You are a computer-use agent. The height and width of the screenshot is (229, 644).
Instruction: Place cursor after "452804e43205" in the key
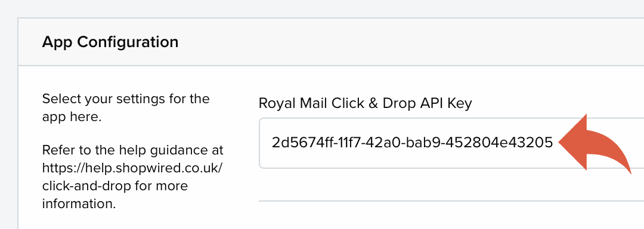click(x=554, y=143)
